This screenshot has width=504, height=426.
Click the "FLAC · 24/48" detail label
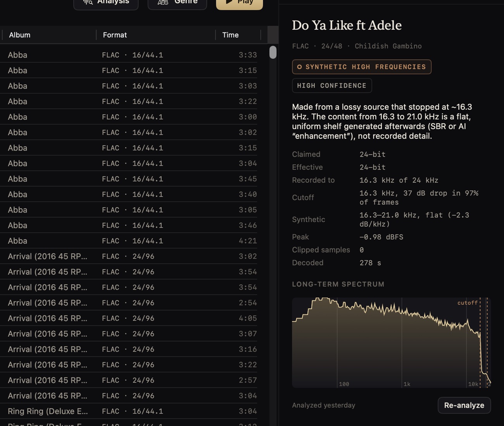[317, 46]
